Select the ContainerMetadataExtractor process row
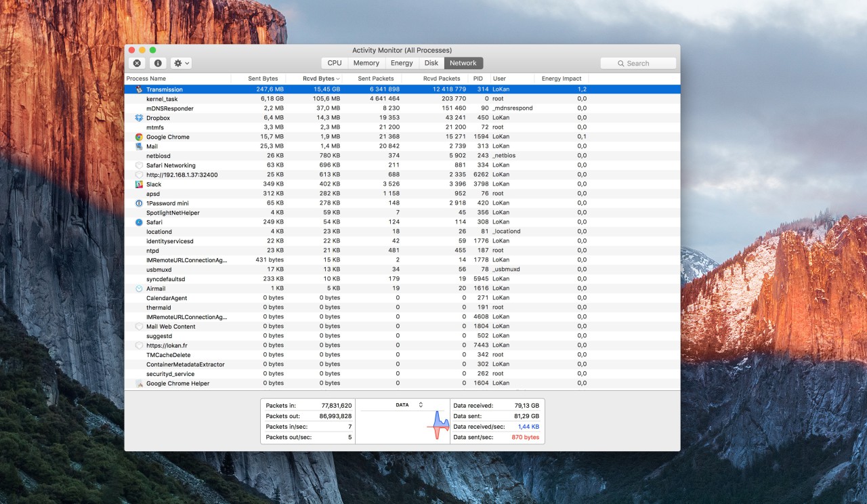The width and height of the screenshot is (867, 504). coord(402,364)
